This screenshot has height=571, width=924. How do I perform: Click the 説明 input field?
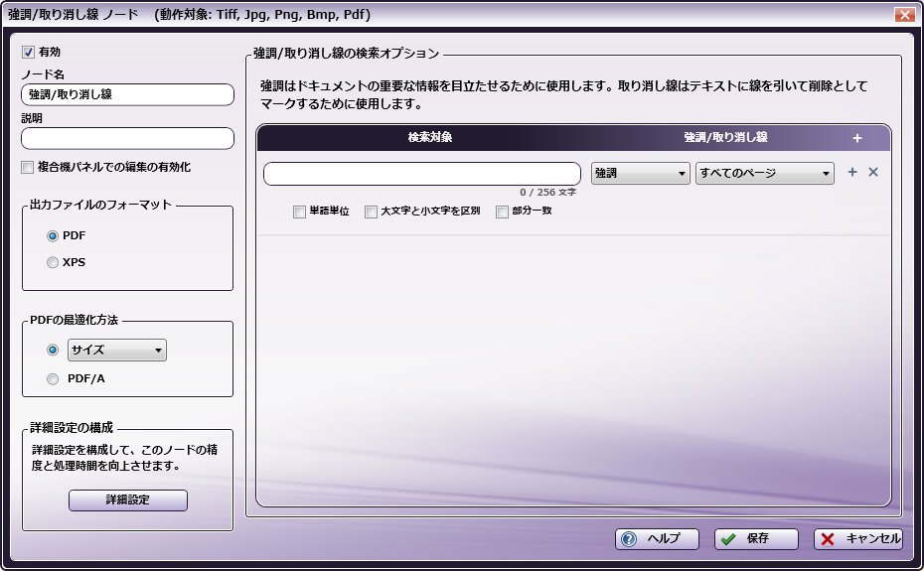point(128,138)
